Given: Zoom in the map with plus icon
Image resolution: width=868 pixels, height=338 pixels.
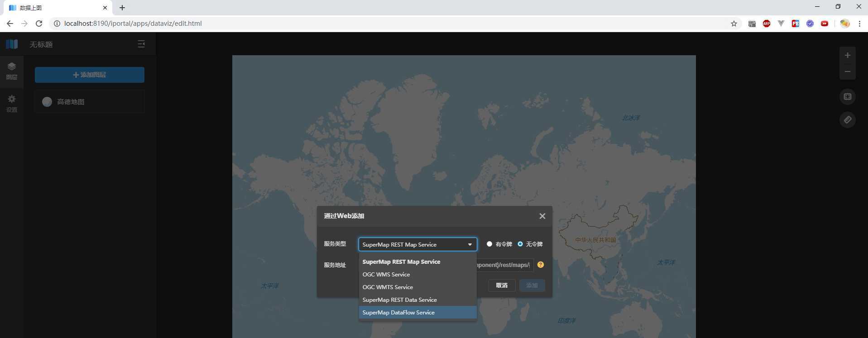Looking at the screenshot, I should tap(847, 55).
